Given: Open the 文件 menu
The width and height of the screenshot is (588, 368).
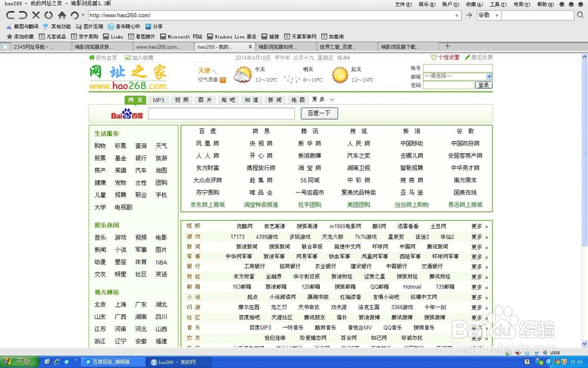Looking at the screenshot, I should click(x=403, y=4).
